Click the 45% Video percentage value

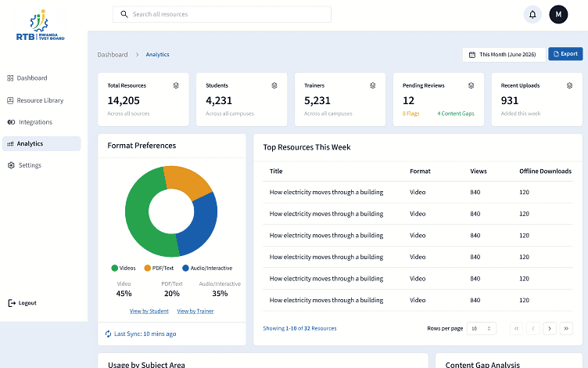click(124, 294)
